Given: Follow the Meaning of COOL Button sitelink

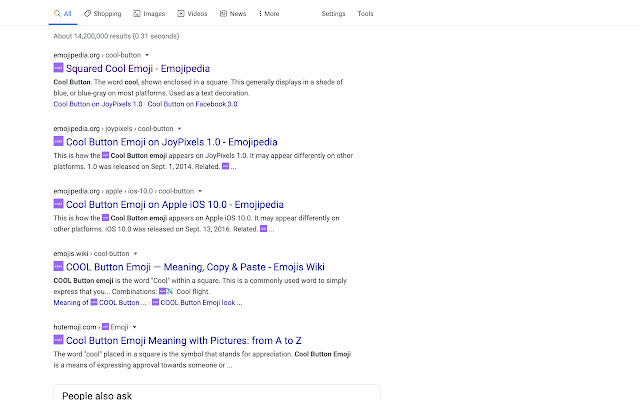Looking at the screenshot, I should [x=100, y=302].
